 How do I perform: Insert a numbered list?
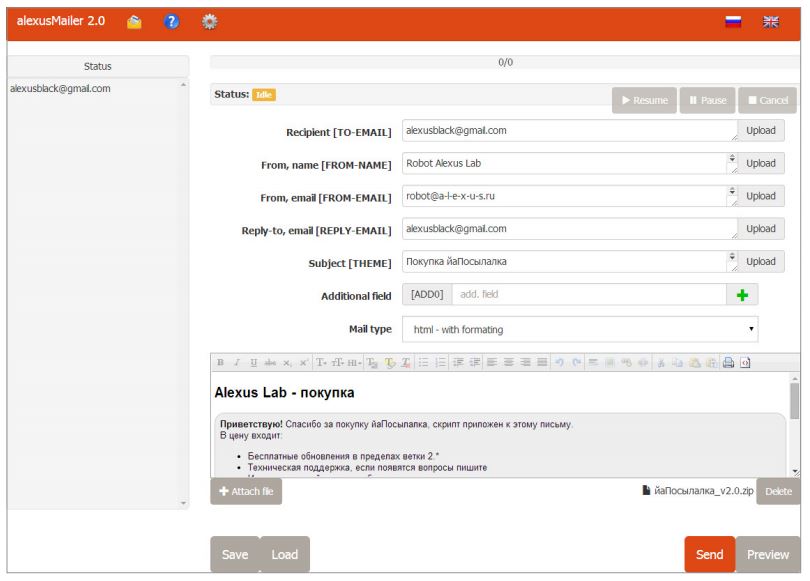coord(441,363)
